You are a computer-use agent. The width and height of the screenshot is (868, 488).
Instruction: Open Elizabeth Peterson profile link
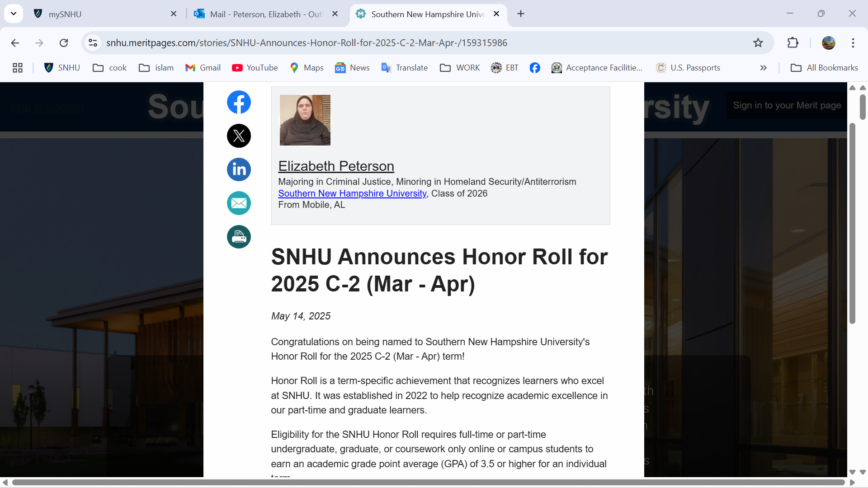tap(336, 166)
